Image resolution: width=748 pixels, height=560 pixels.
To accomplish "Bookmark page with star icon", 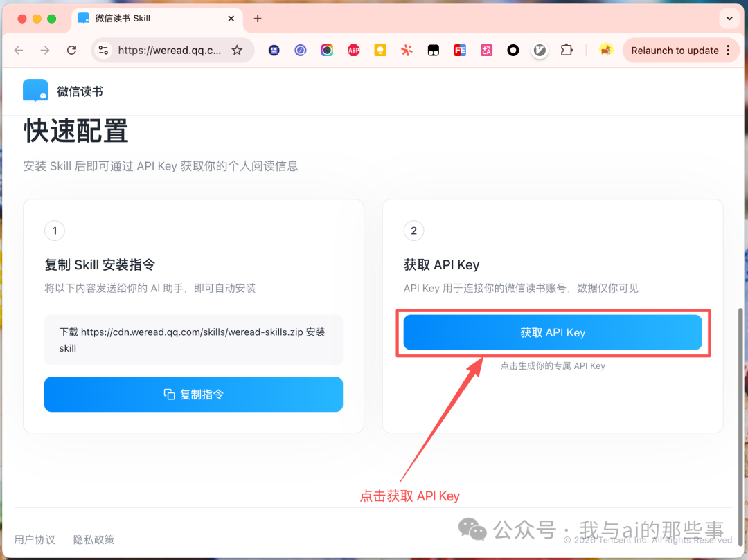I will pyautogui.click(x=237, y=50).
